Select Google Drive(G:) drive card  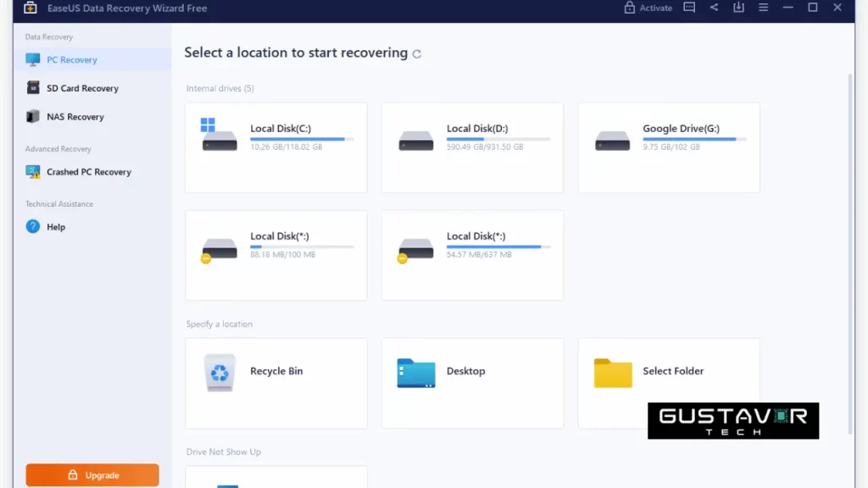[x=669, y=147]
